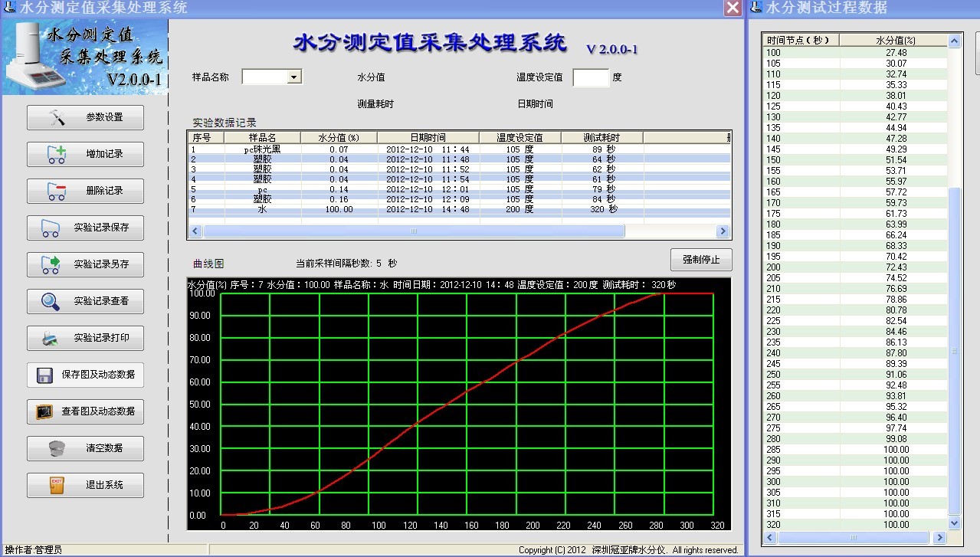The width and height of the screenshot is (980, 557).
Task: Click the 样品名 column header
Action: coord(262,137)
